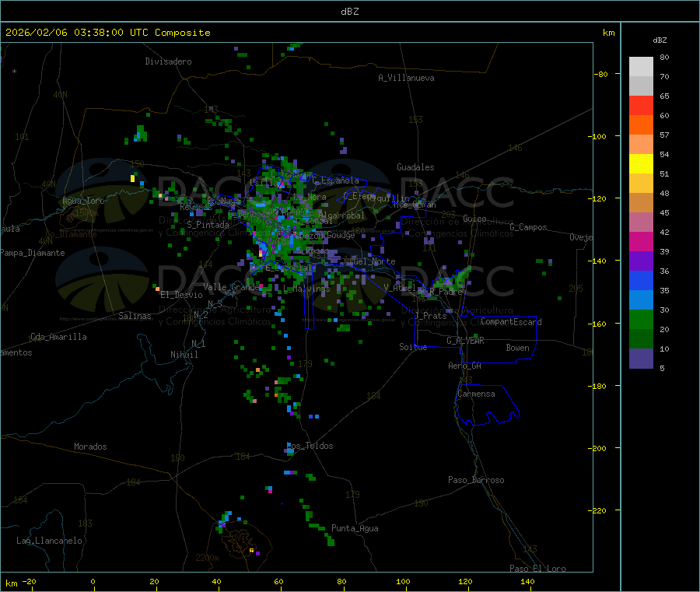The image size is (700, 592).
Task: Select the magenta 42 dBZ legend swatch
Action: point(641,241)
